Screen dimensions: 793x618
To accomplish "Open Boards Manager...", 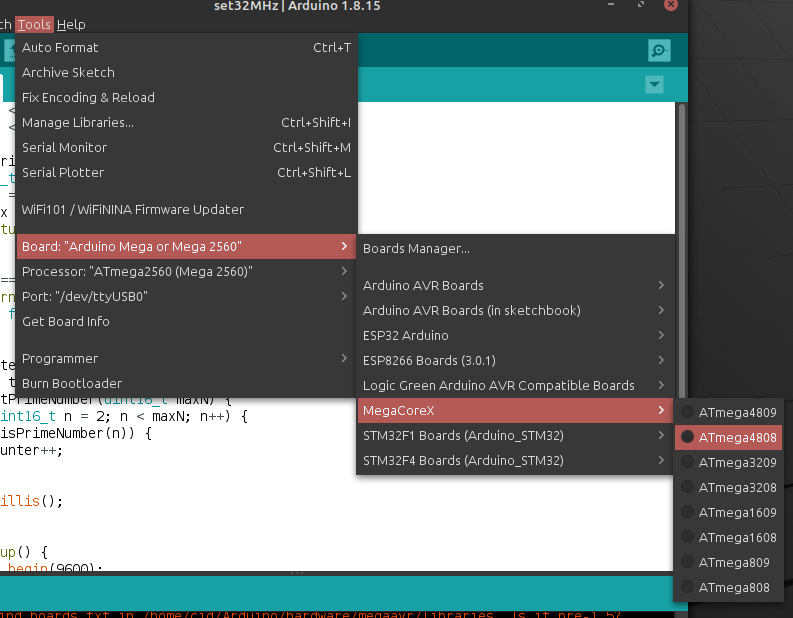I will (x=515, y=248).
